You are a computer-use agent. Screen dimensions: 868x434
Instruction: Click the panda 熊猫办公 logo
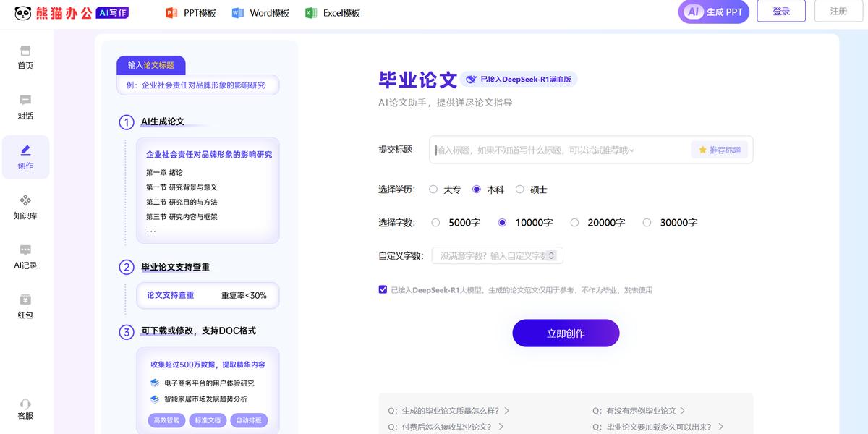pyautogui.click(x=45, y=12)
